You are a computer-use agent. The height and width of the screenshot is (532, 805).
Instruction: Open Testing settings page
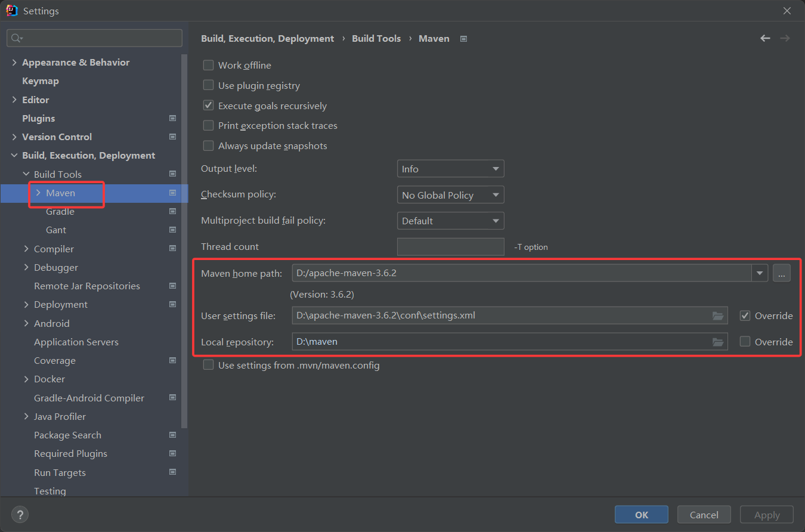tap(50, 491)
